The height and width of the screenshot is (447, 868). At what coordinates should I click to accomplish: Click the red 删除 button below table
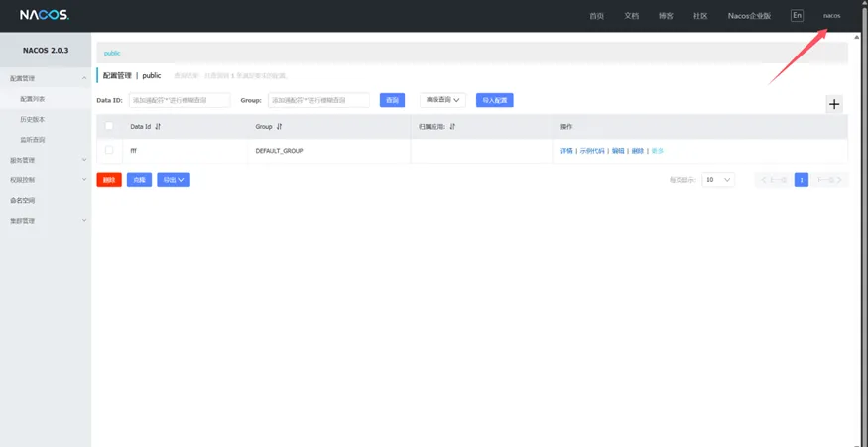point(109,180)
